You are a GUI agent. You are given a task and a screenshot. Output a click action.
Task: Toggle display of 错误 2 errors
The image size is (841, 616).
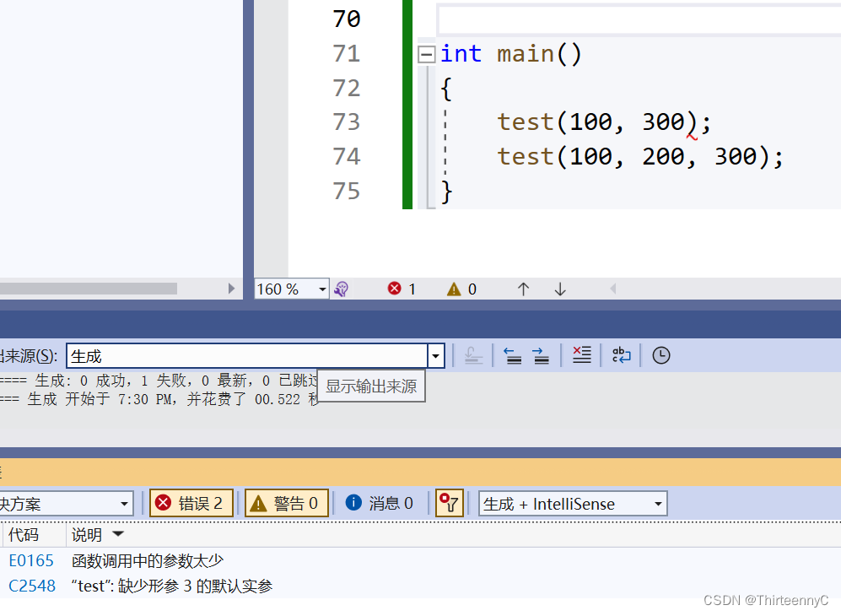coord(191,503)
